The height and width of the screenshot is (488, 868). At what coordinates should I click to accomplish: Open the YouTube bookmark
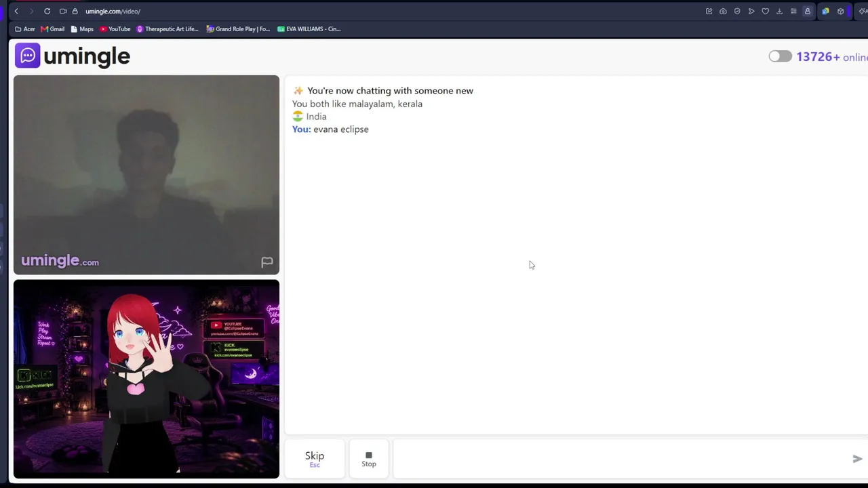[x=115, y=29]
